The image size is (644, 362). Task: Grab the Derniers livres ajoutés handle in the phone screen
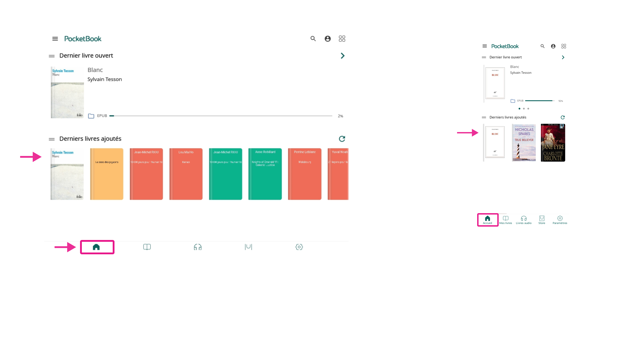[x=484, y=117]
